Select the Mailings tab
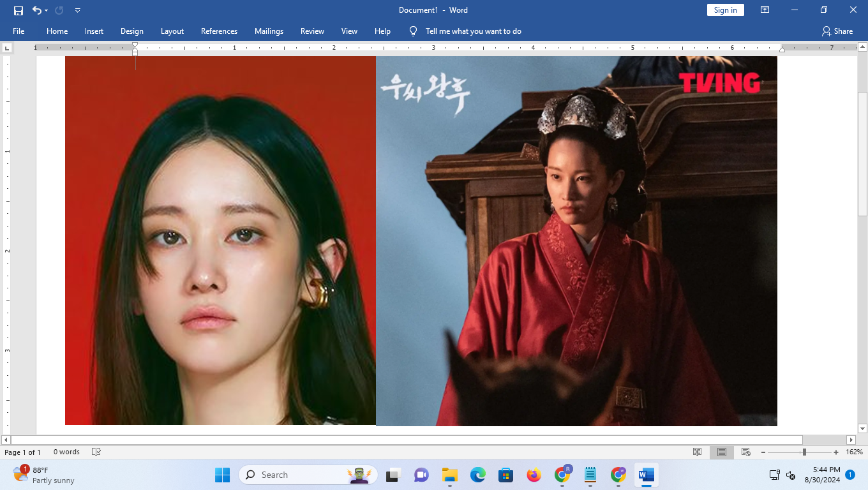This screenshot has height=490, width=868. point(269,31)
